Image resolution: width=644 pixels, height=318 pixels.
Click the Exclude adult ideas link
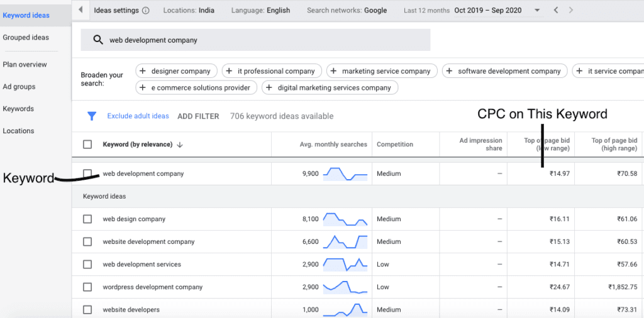(x=138, y=116)
